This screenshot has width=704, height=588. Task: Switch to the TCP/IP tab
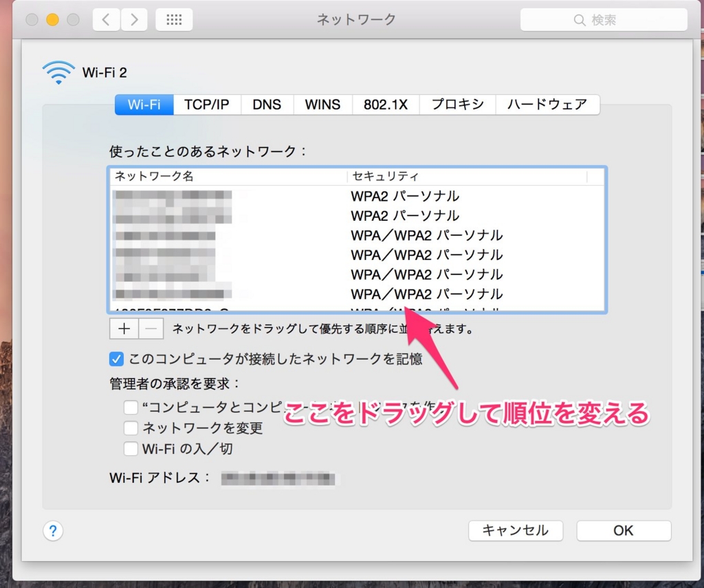point(207,105)
